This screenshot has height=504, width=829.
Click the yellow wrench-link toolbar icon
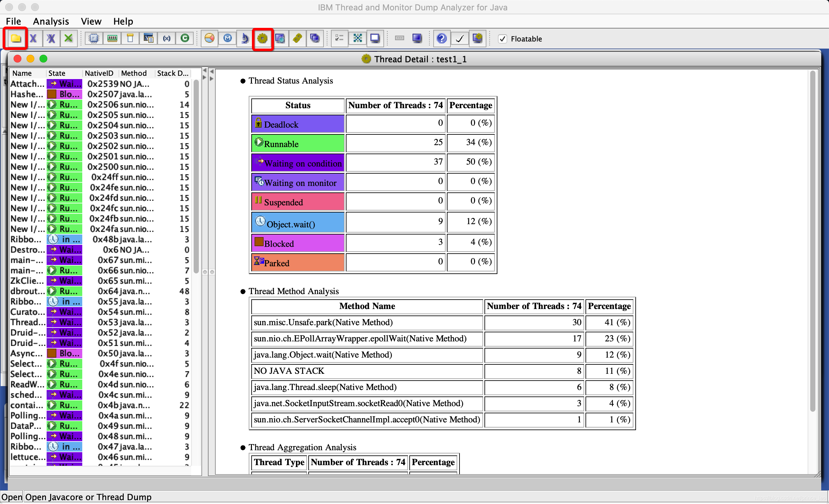[297, 38]
